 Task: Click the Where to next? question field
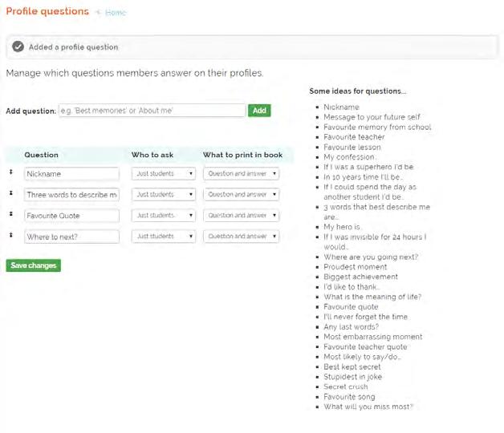tap(71, 236)
